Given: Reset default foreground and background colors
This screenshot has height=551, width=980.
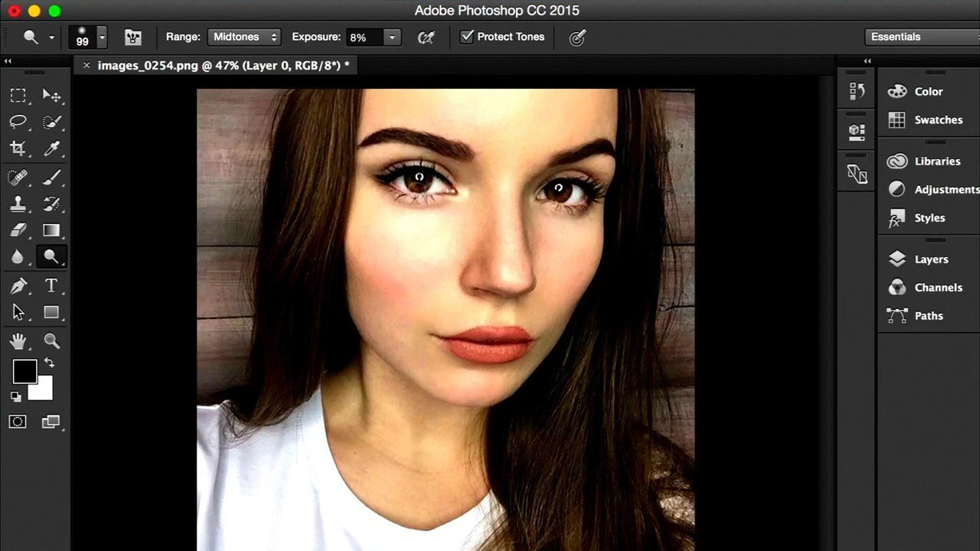Looking at the screenshot, I should (16, 396).
